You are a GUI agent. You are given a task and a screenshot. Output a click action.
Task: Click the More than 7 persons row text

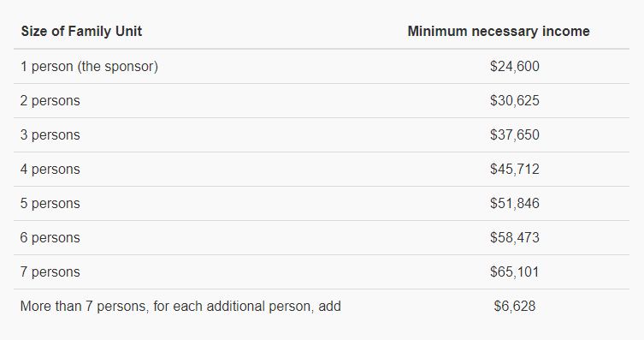click(180, 307)
